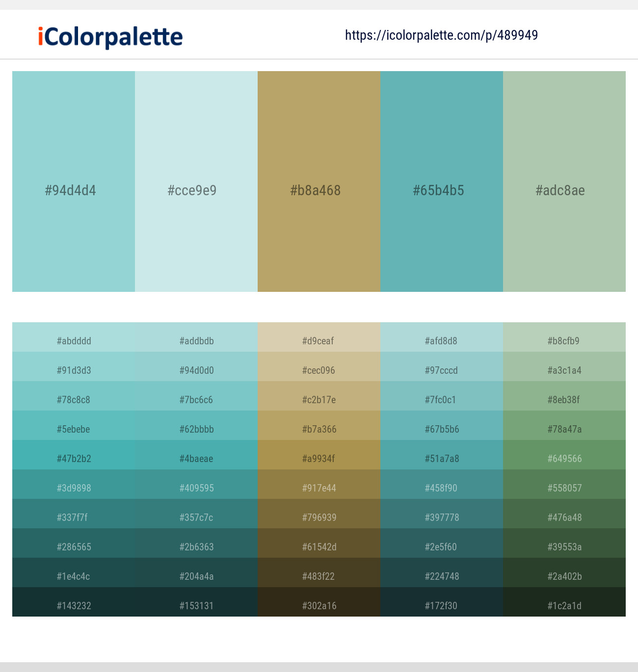Select the #a9934f shade cell
Screen dimensions: 638x672
click(x=319, y=455)
